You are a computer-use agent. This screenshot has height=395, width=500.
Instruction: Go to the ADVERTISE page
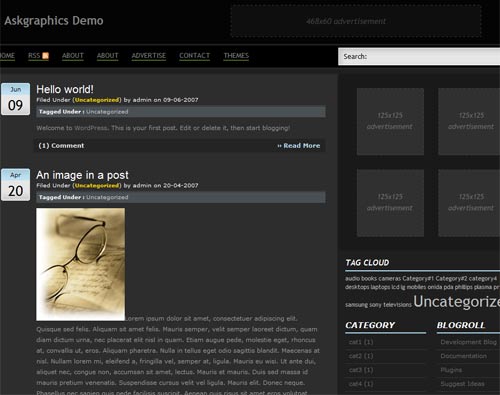pyautogui.click(x=149, y=56)
